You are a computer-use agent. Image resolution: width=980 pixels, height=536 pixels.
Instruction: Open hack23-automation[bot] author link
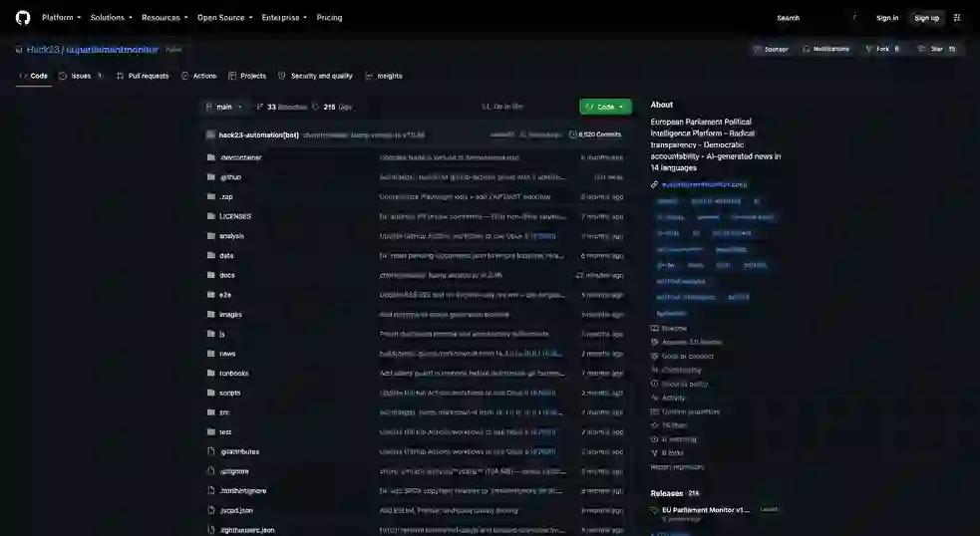click(x=259, y=134)
